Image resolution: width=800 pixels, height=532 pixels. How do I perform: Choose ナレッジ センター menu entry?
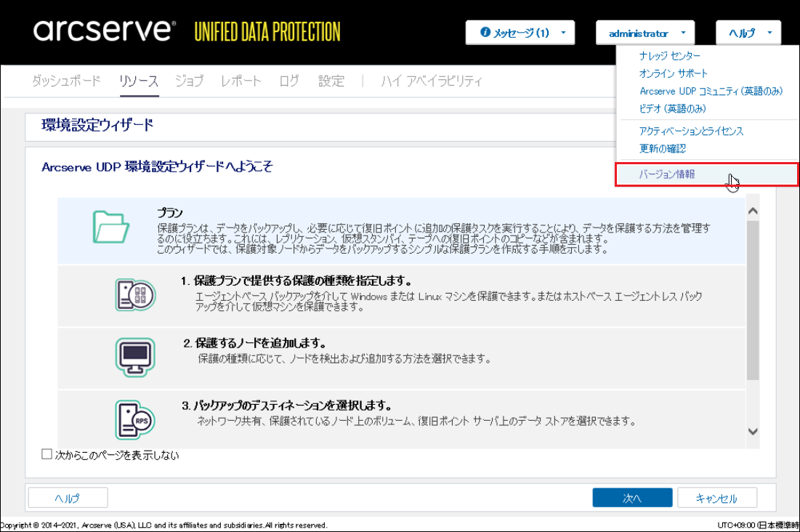(669, 56)
